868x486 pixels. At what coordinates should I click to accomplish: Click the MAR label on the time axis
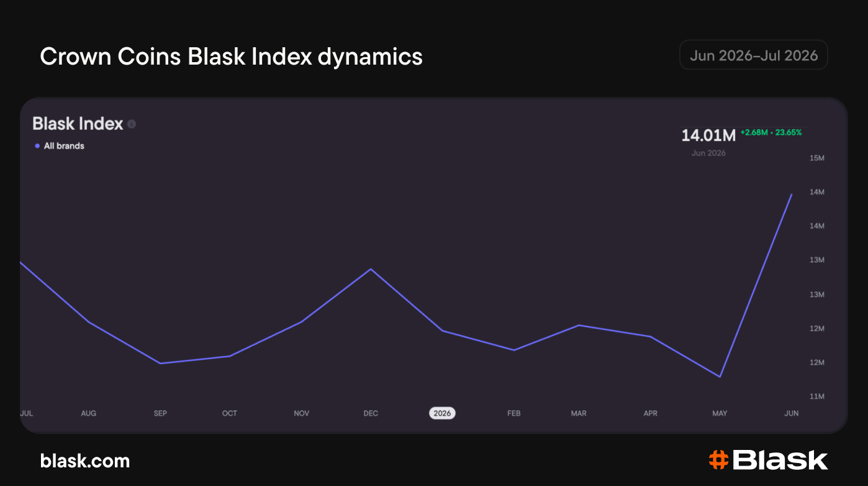pos(579,413)
